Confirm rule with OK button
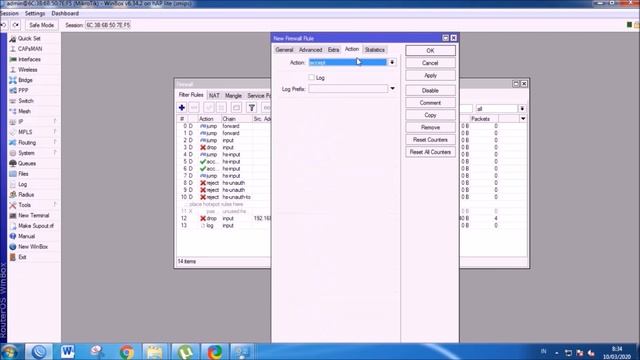The height and width of the screenshot is (360, 640). (430, 51)
